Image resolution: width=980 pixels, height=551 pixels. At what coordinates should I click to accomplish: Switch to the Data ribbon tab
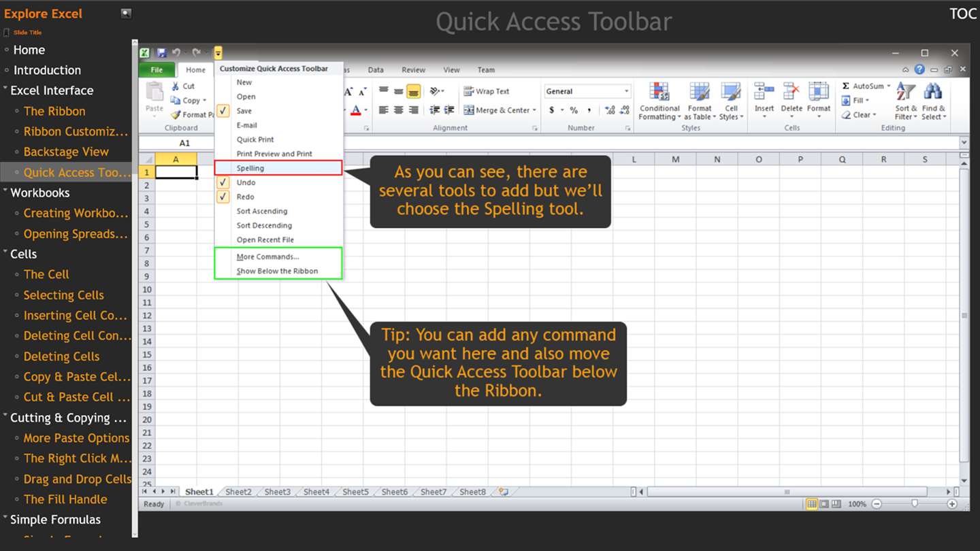point(376,69)
